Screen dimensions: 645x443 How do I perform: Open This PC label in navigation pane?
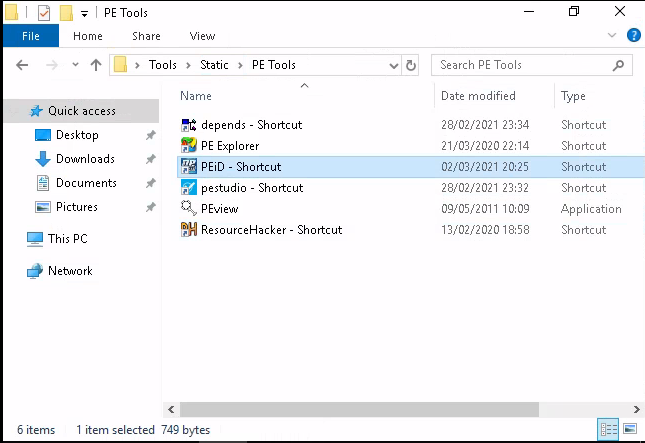(x=67, y=239)
